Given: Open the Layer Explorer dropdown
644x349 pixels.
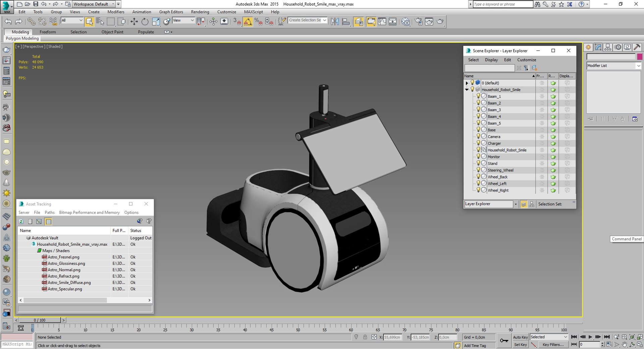Looking at the screenshot, I should coord(491,204).
